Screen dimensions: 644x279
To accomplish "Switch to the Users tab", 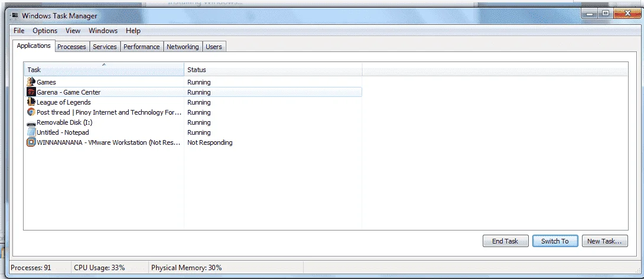I will point(213,47).
